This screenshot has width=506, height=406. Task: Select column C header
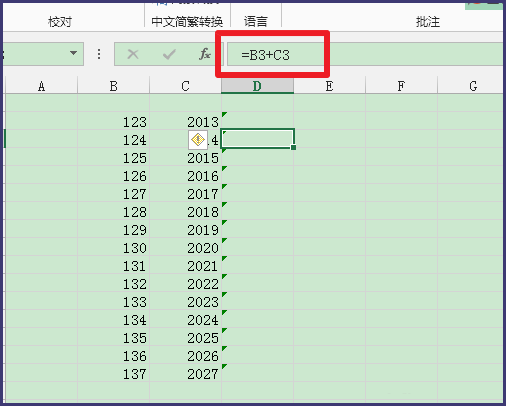(185, 86)
